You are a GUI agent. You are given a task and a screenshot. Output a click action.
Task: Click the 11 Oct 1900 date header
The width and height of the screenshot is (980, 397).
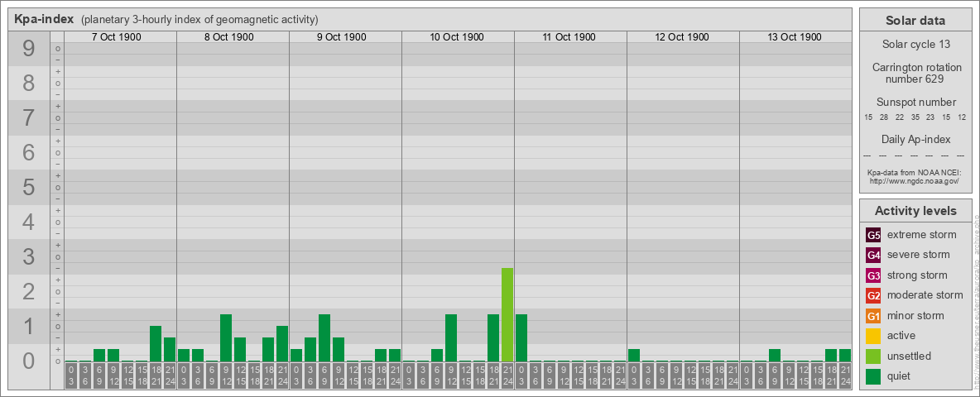pos(569,37)
